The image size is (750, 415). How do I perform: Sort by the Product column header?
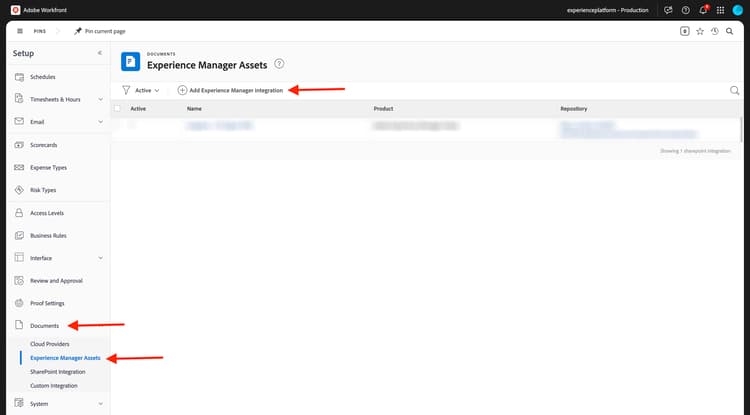pos(384,109)
